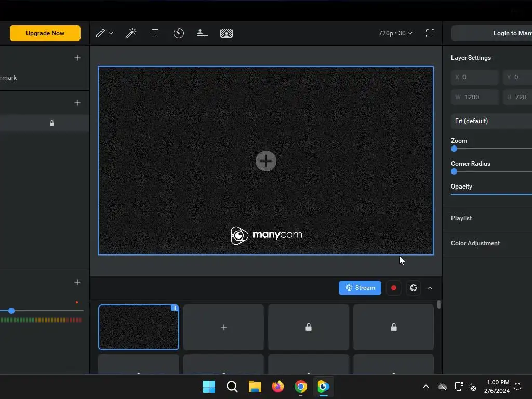This screenshot has width=532, height=399.
Task: Click ManyCam icon in the taskbar
Action: pos(323,387)
